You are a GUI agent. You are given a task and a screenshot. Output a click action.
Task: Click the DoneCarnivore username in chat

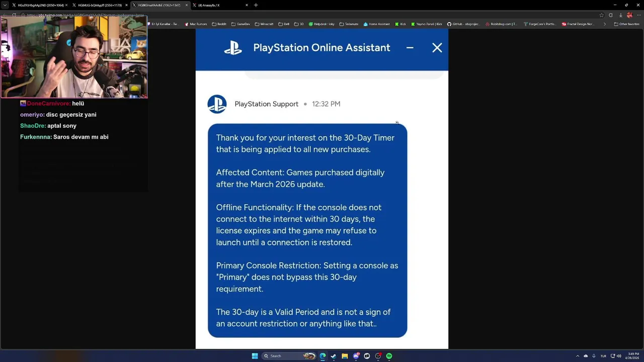pos(48,104)
